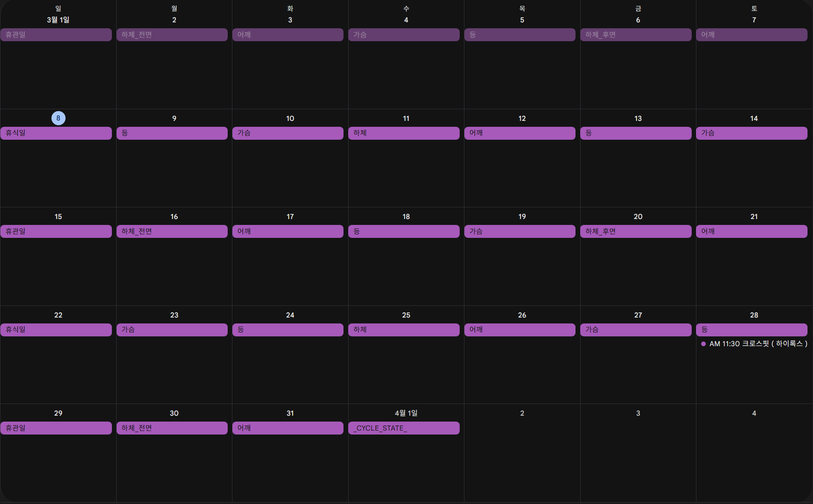Open 휴관일 event on March 29
This screenshot has width=813, height=504.
coord(56,428)
